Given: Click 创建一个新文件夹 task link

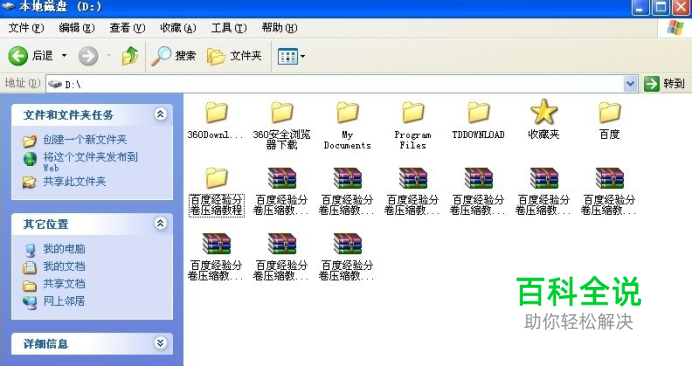Looking at the screenshot, I should click(75, 140).
